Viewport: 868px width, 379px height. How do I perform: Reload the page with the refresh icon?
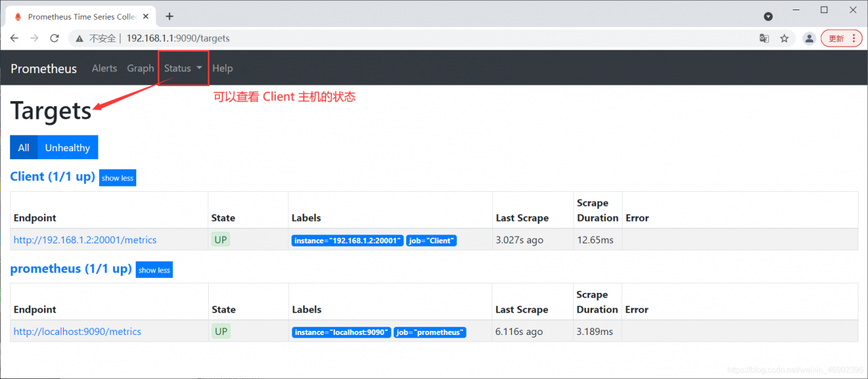(x=55, y=39)
